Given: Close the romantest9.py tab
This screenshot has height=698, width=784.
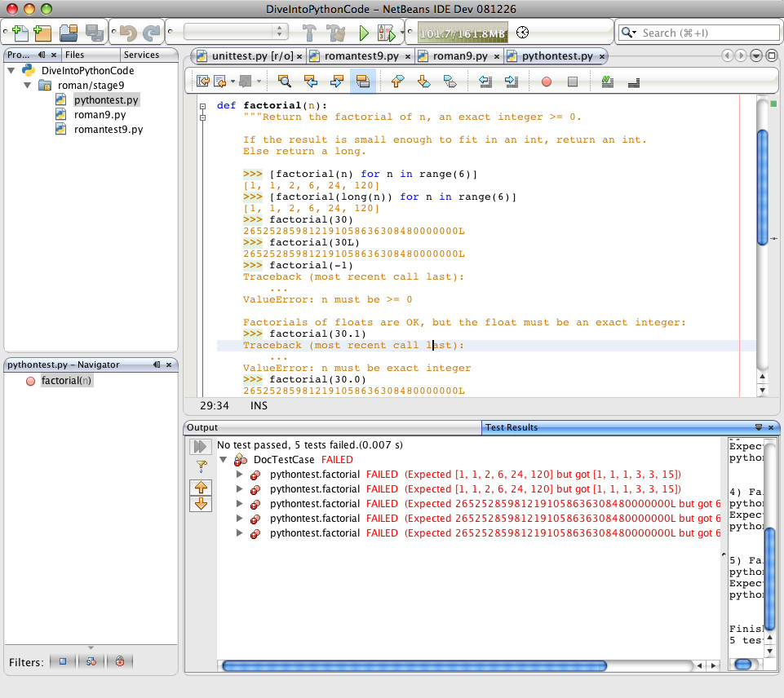Looking at the screenshot, I should pos(407,56).
